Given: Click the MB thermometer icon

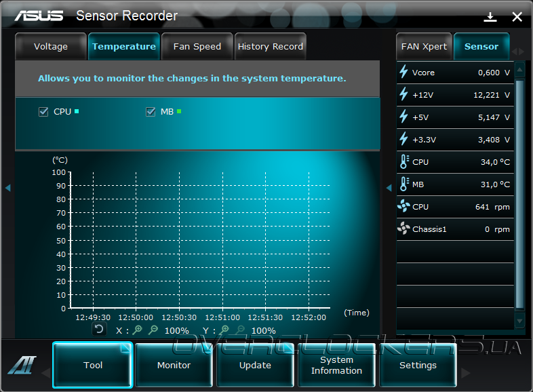Looking at the screenshot, I should tap(404, 184).
